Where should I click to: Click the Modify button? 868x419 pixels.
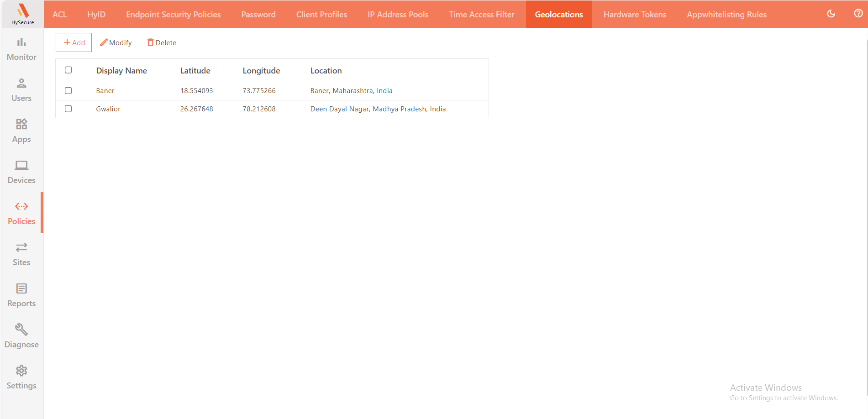point(116,42)
